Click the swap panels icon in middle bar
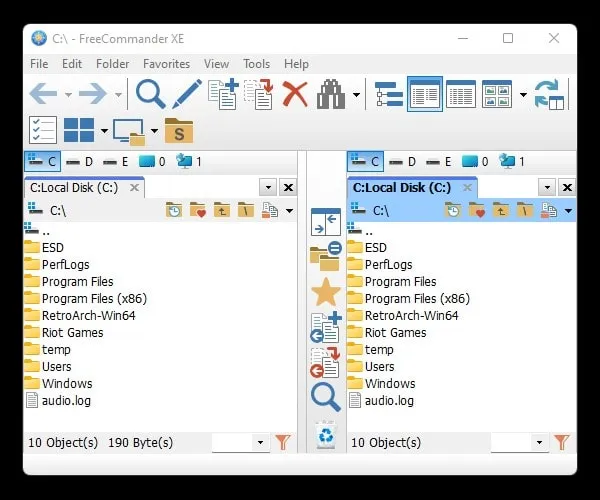Image resolution: width=600 pixels, height=500 pixels. [x=326, y=222]
